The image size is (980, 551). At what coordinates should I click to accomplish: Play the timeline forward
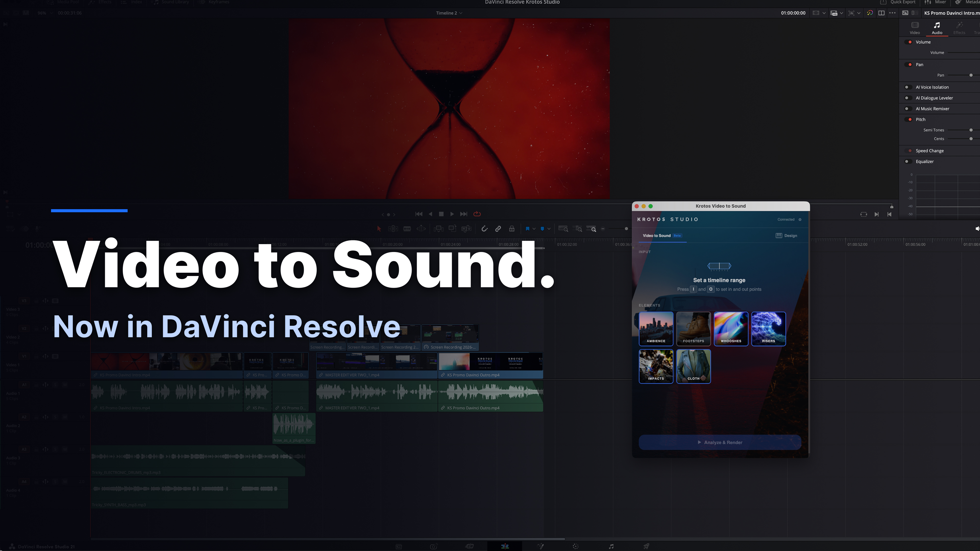pos(452,214)
